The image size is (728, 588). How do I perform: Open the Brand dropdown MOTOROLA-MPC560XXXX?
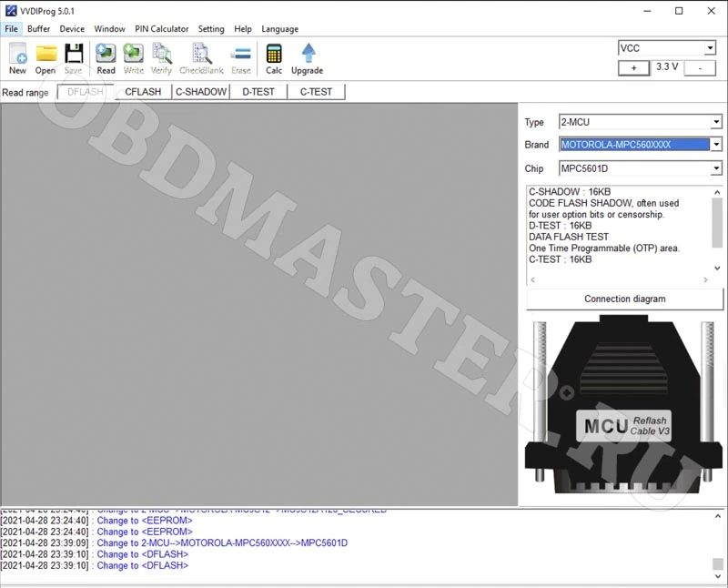click(716, 145)
